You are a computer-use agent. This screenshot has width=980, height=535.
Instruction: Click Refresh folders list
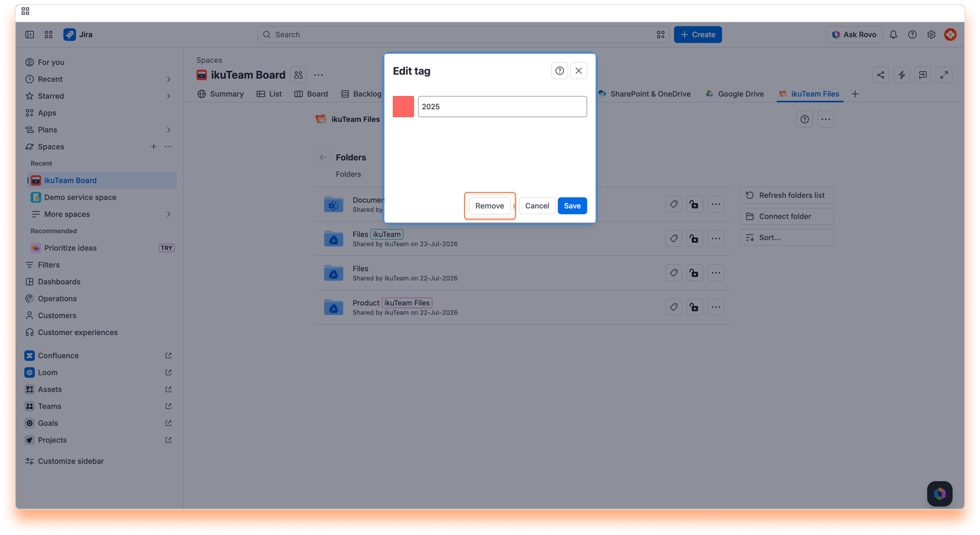pos(786,195)
